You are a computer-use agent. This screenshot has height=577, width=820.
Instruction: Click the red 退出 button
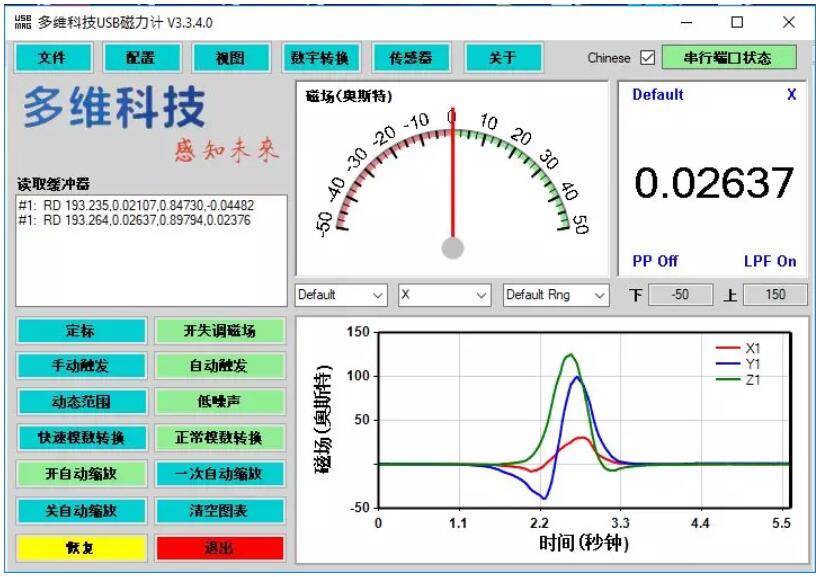[220, 548]
